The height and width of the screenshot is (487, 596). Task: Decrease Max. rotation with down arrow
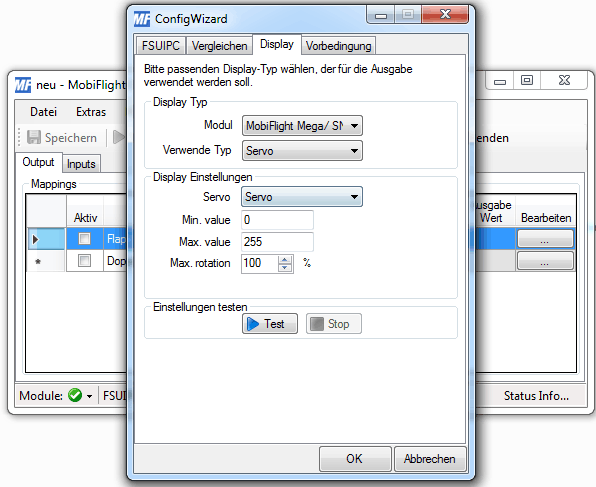285,268
